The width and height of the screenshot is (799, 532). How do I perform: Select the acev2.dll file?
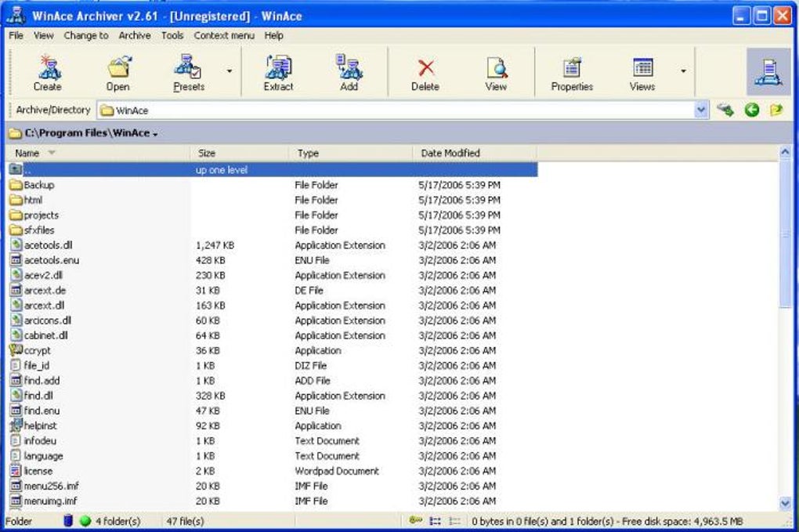(x=273, y=275)
